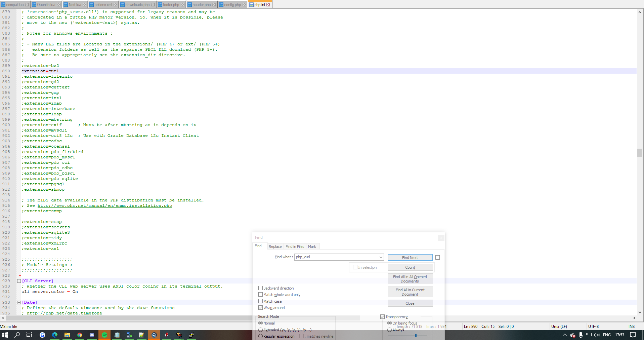Enable Match case checkbox
Viewport: 644px width, 340px height.
click(x=260, y=301)
